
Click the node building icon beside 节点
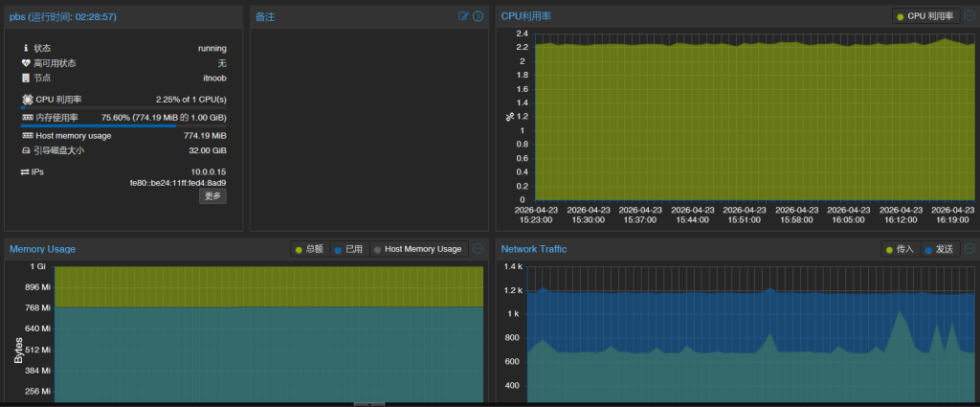click(x=27, y=78)
